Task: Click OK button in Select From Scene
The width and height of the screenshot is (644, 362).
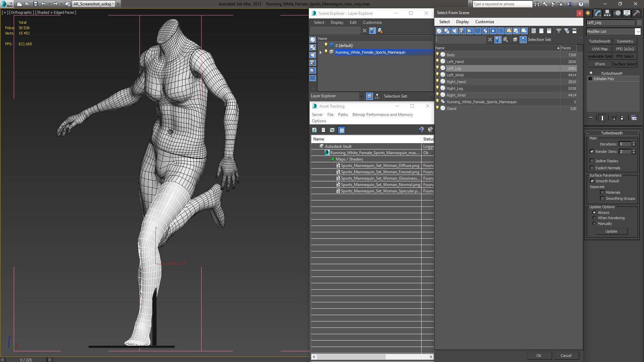Action: click(x=539, y=356)
